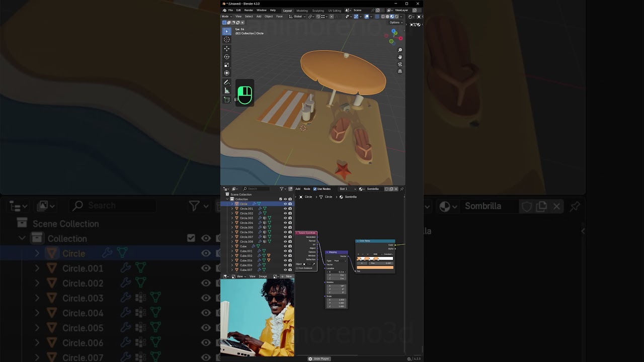Select the Scale tool
644x362 pixels.
pos(226,65)
